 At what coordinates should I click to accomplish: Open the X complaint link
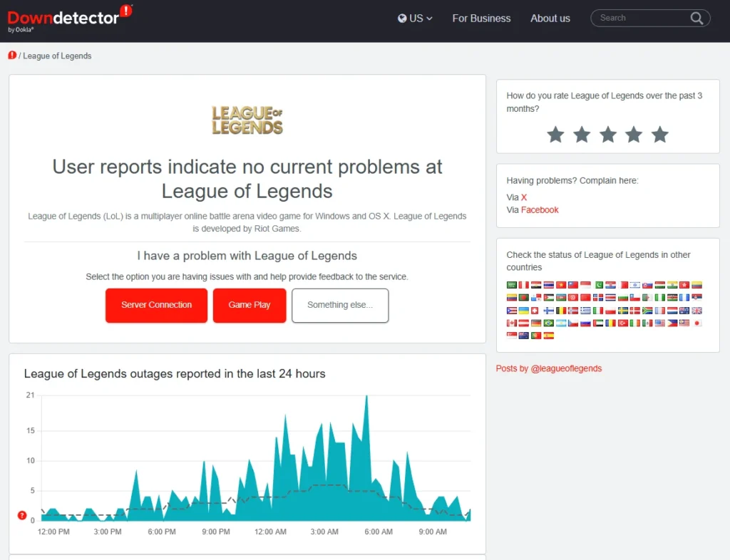[x=524, y=197]
